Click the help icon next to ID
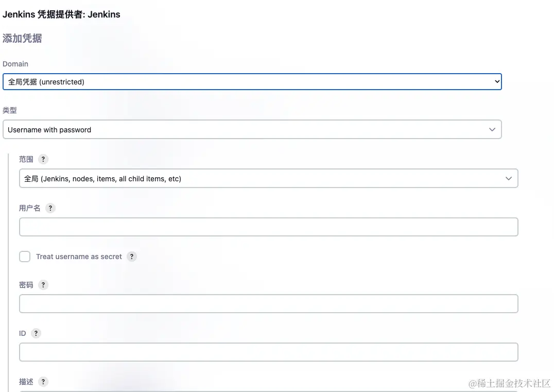 pyautogui.click(x=36, y=333)
